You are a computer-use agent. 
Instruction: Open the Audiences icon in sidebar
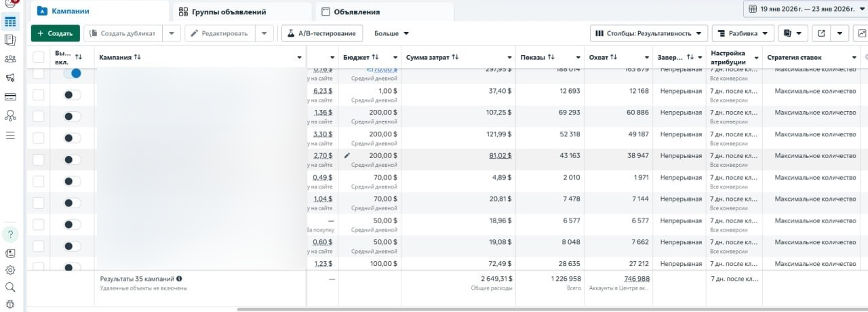point(10,59)
